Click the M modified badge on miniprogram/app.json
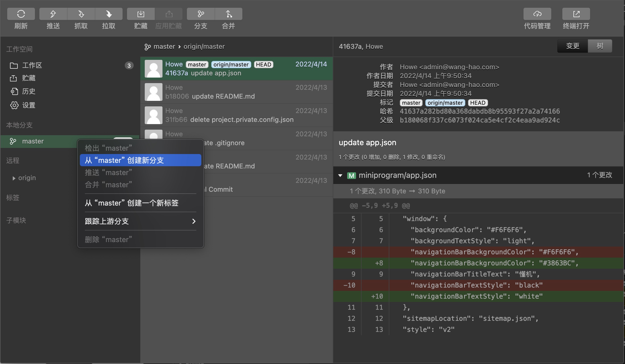 tap(352, 175)
